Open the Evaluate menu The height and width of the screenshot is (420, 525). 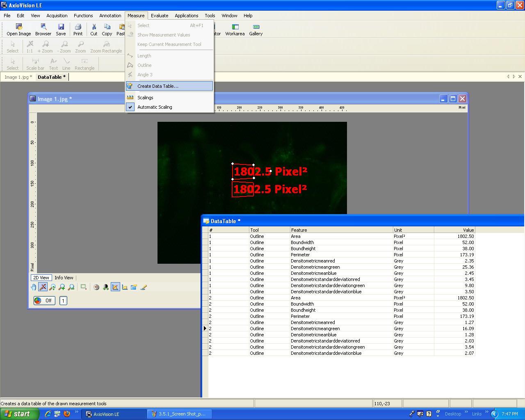pyautogui.click(x=159, y=16)
